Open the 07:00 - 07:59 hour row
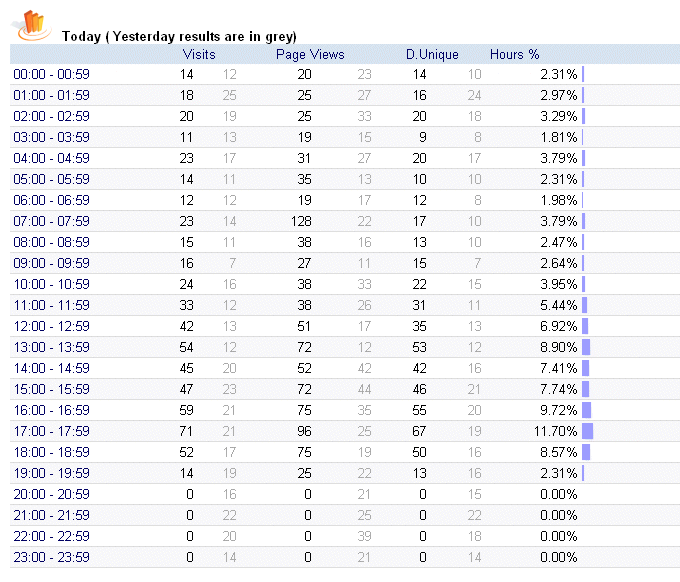This screenshot has height=582, width=680. (x=51, y=221)
